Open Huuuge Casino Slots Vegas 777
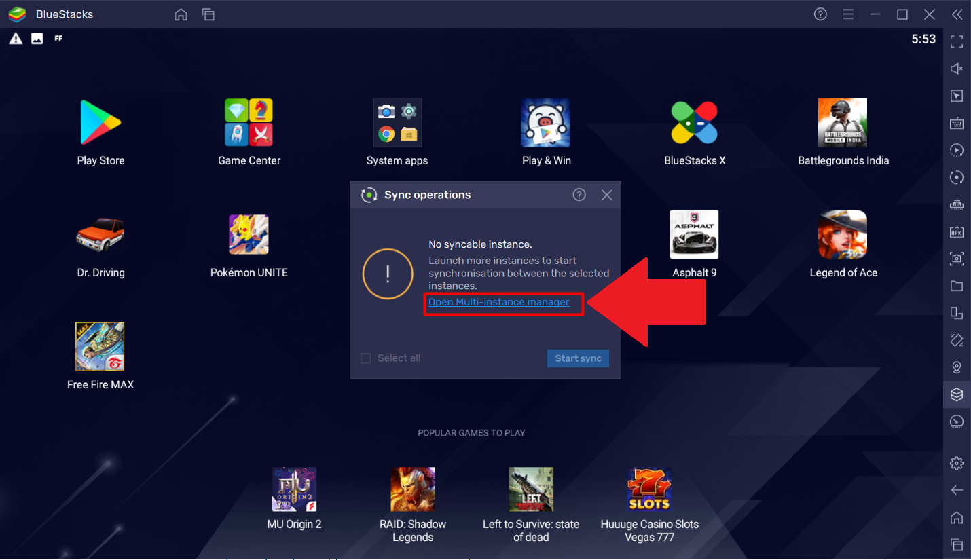The image size is (971, 560). (x=649, y=489)
